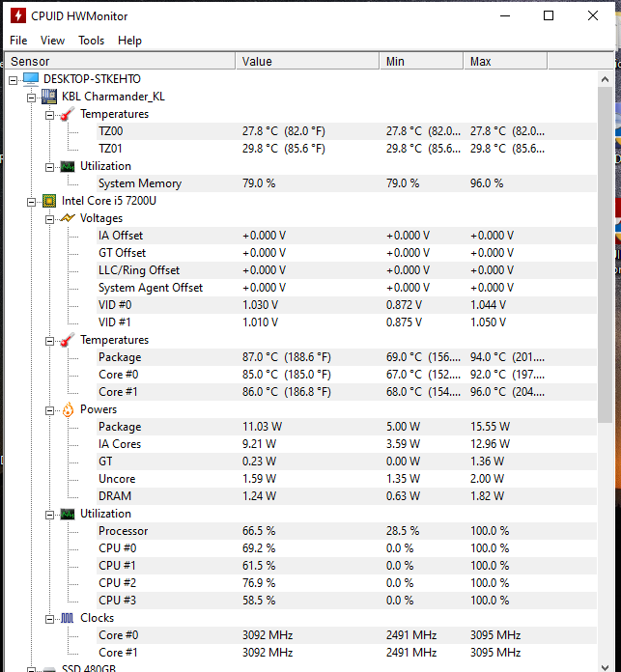Select the Package temperature row
The height and width of the screenshot is (672, 621).
pos(347,357)
